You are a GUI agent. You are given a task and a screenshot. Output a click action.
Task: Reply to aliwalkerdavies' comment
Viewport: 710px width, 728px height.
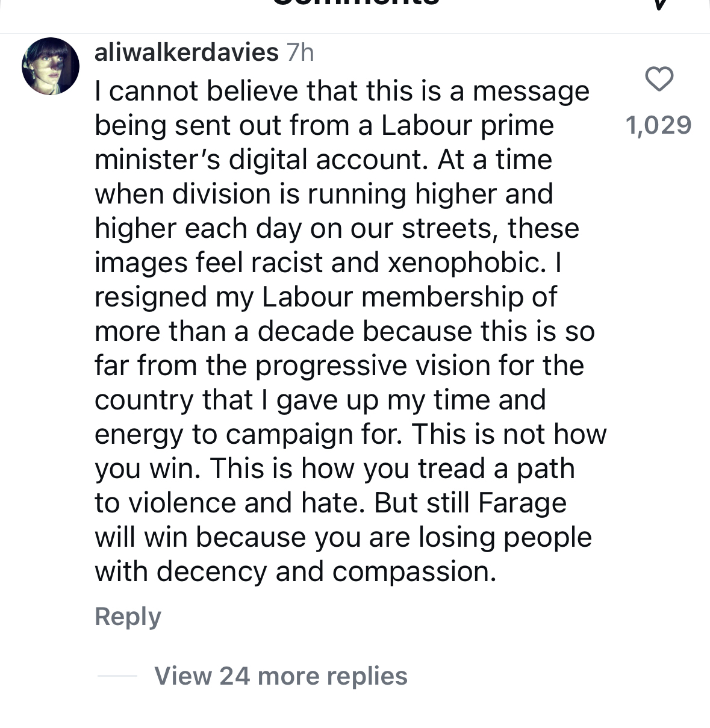[128, 617]
